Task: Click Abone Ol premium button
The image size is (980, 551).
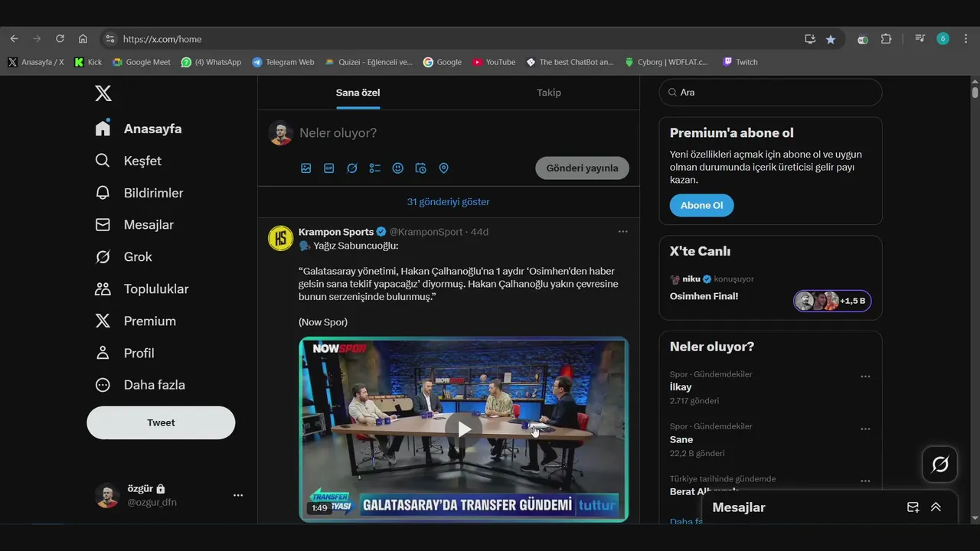Action: 701,205
